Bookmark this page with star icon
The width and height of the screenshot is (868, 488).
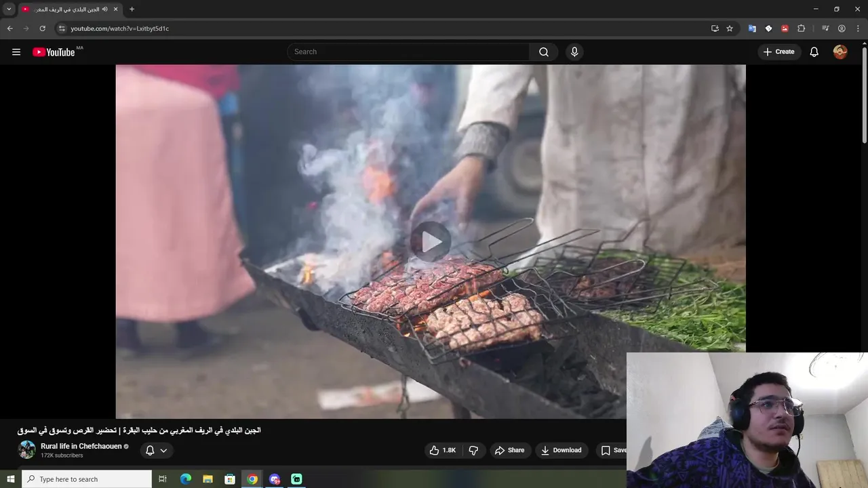pyautogui.click(x=730, y=28)
